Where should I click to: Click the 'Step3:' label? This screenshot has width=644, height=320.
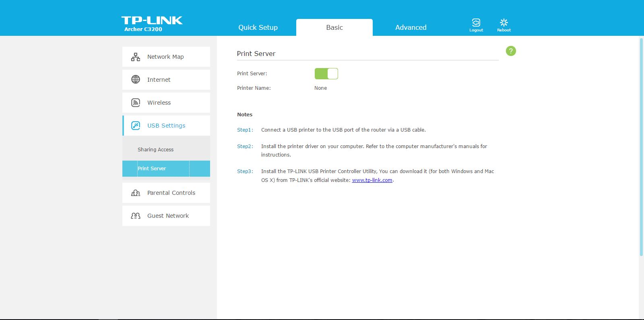point(245,171)
